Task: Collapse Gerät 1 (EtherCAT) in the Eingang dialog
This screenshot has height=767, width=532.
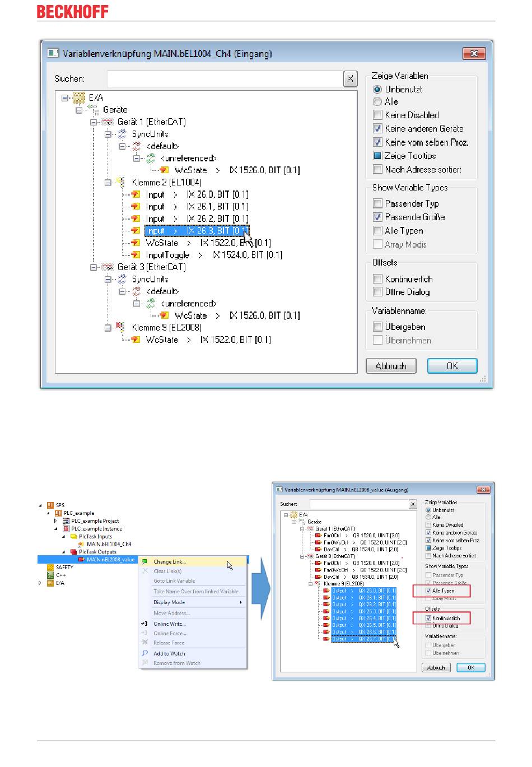Action: [x=94, y=122]
